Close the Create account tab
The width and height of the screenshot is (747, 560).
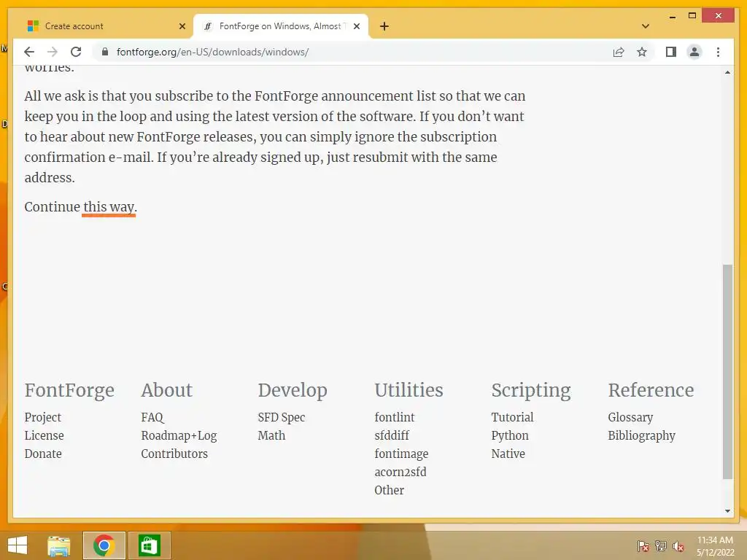(x=182, y=26)
